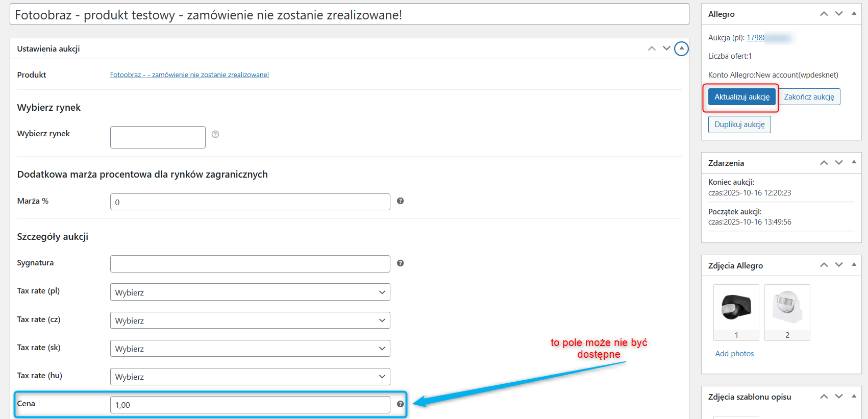
Task: Open the Fotoobraz product link
Action: coord(189,75)
